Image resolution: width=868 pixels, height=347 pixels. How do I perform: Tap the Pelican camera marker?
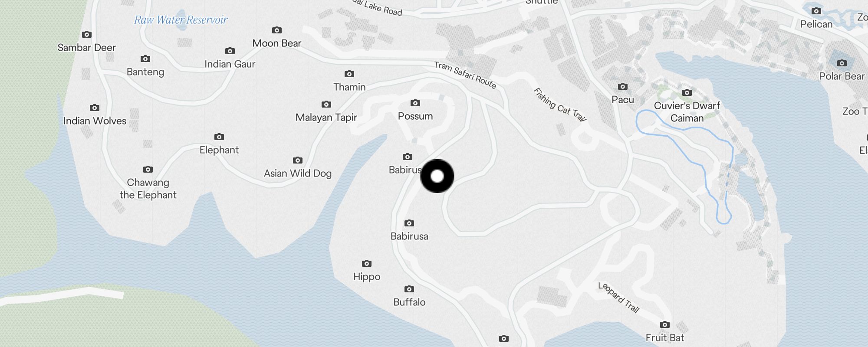click(x=816, y=11)
